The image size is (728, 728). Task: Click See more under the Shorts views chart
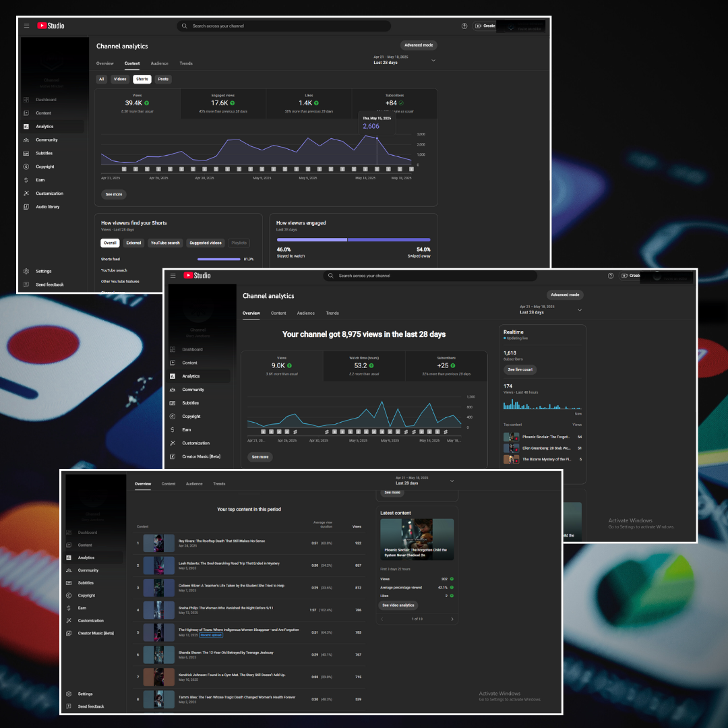pos(114,195)
